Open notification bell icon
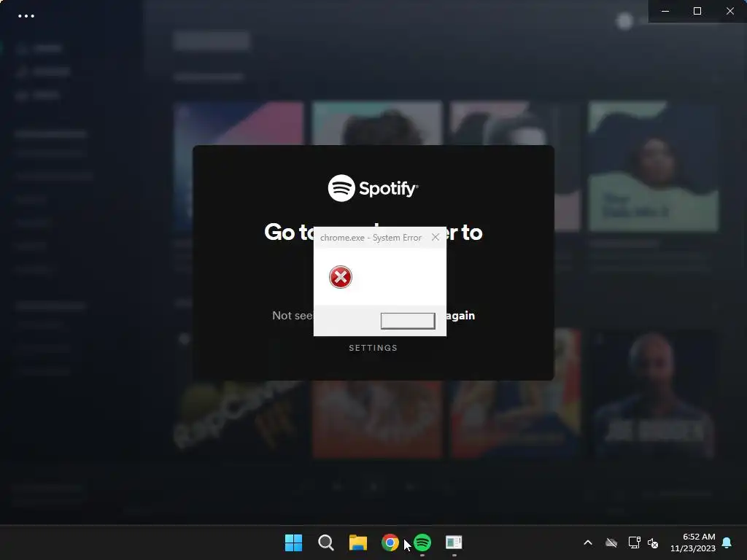The height and width of the screenshot is (560, 747). [x=727, y=542]
